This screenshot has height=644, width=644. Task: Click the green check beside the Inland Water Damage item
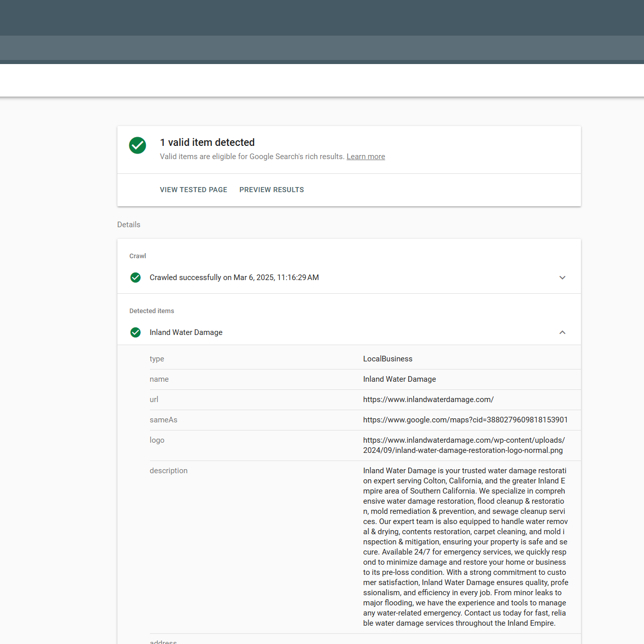point(135,332)
